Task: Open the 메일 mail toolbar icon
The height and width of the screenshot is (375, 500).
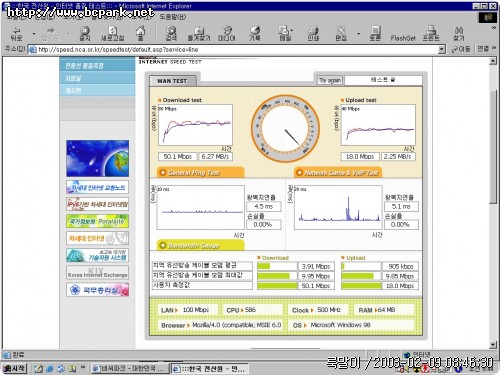Action: coord(285,34)
